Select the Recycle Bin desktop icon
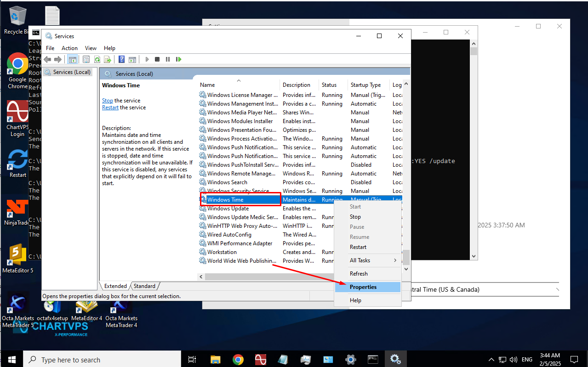This screenshot has width=588, height=367. (x=17, y=20)
